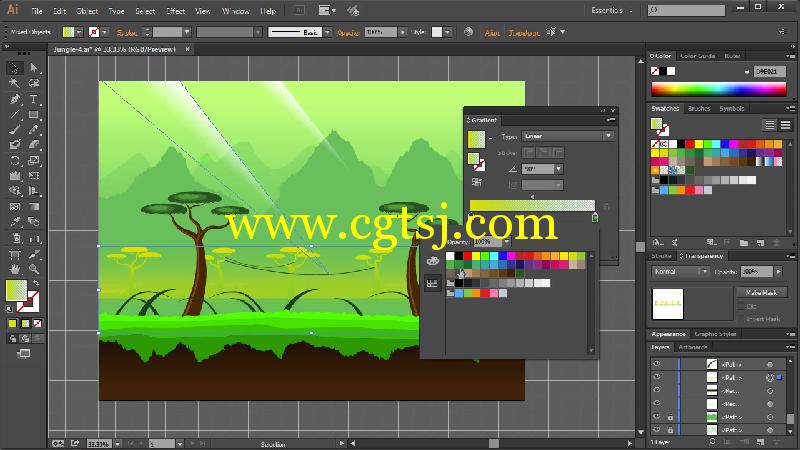This screenshot has width=800, height=450.
Task: Open the Essentials workspace switcher
Action: pyautogui.click(x=613, y=10)
